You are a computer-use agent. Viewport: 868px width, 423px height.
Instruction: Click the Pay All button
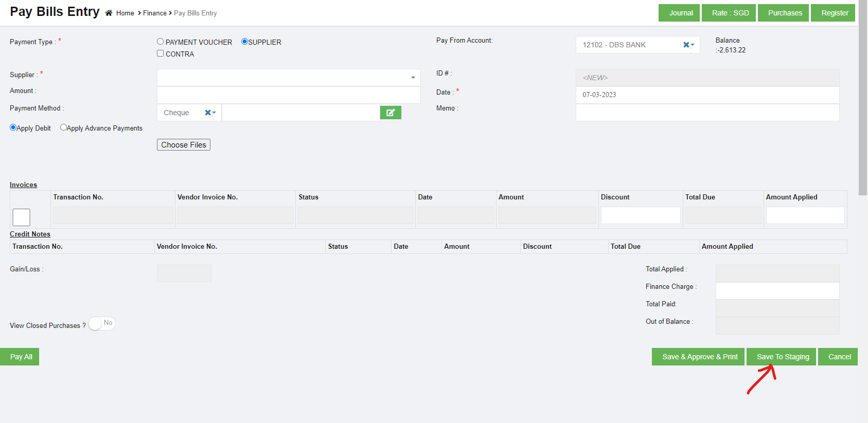(21, 357)
